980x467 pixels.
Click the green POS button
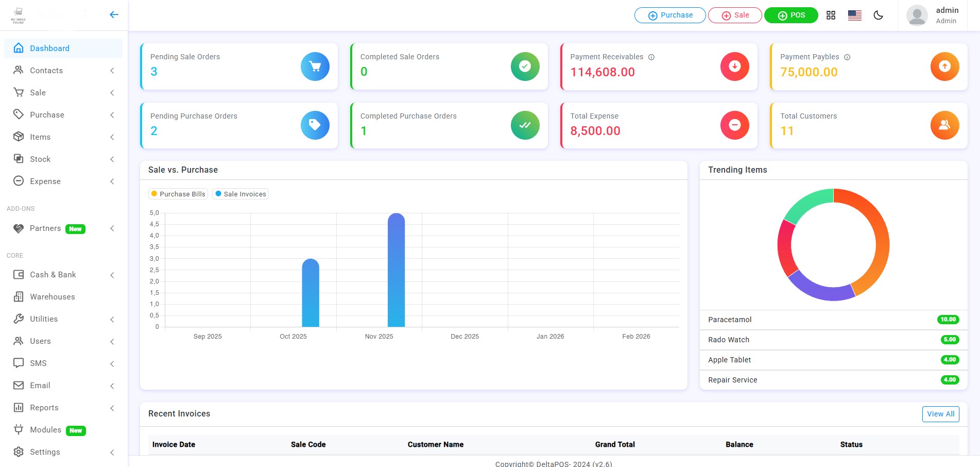click(791, 15)
